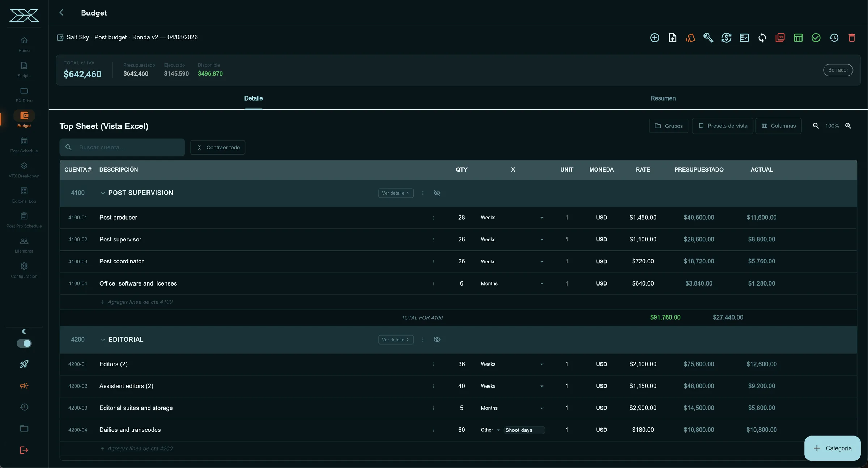The height and width of the screenshot is (468, 868).
Task: Open version history clock icon in toolbar
Action: point(834,38)
